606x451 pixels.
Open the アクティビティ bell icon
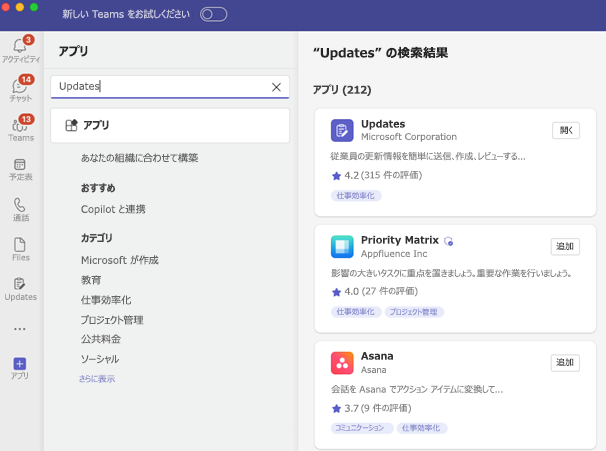(x=20, y=46)
